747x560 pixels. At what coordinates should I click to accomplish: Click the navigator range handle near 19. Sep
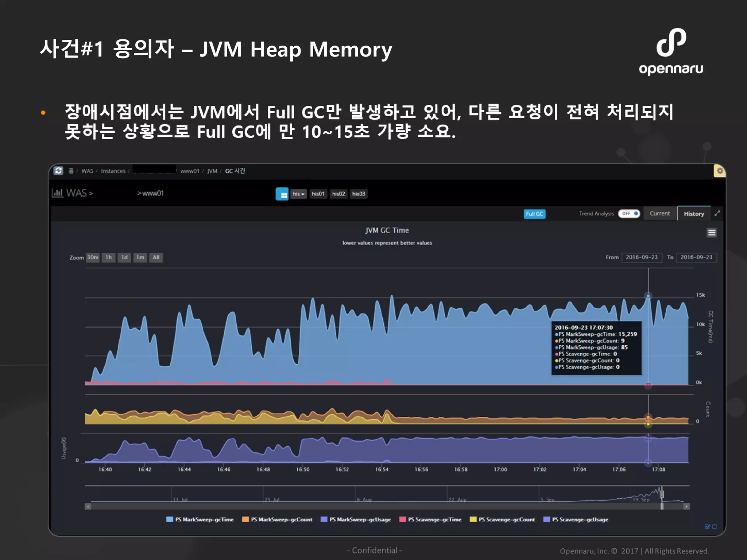click(x=662, y=494)
